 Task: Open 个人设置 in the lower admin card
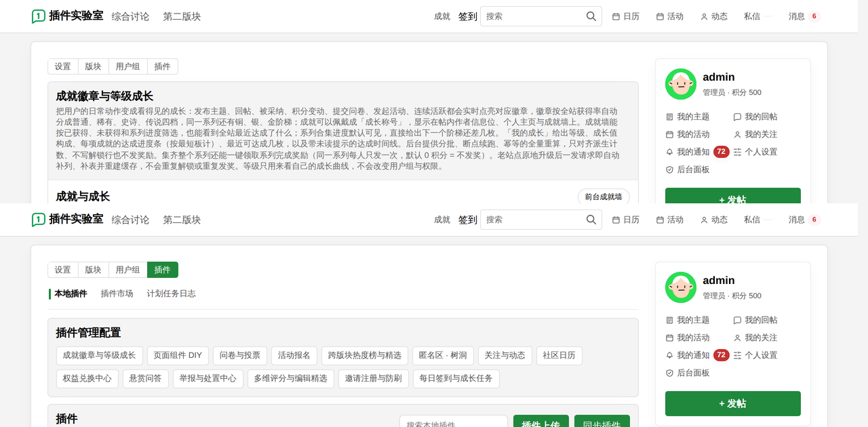tap(755, 355)
